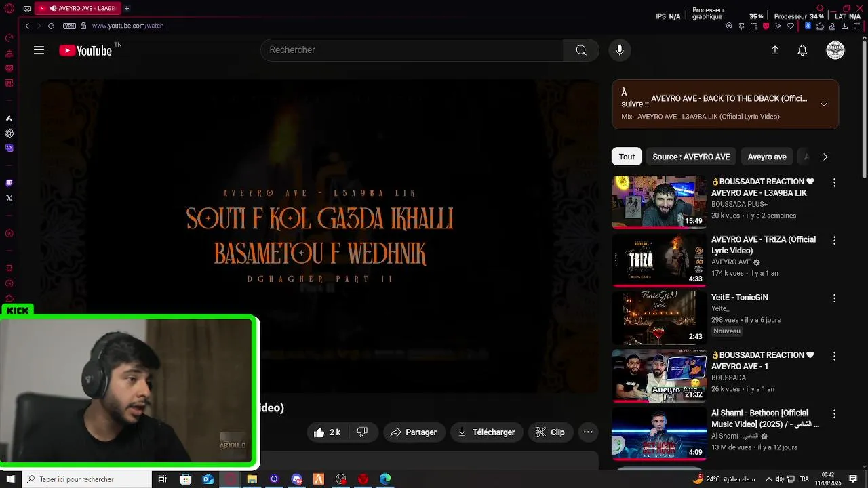Expand the À suivre mix panel
Screen dimensions: 868x488
[824, 104]
